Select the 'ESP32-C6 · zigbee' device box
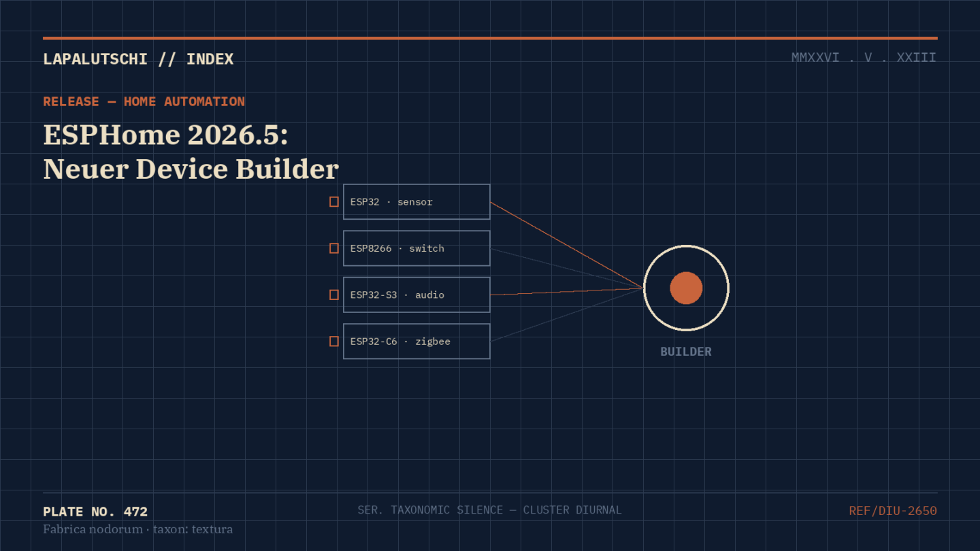980x551 pixels. pos(416,341)
